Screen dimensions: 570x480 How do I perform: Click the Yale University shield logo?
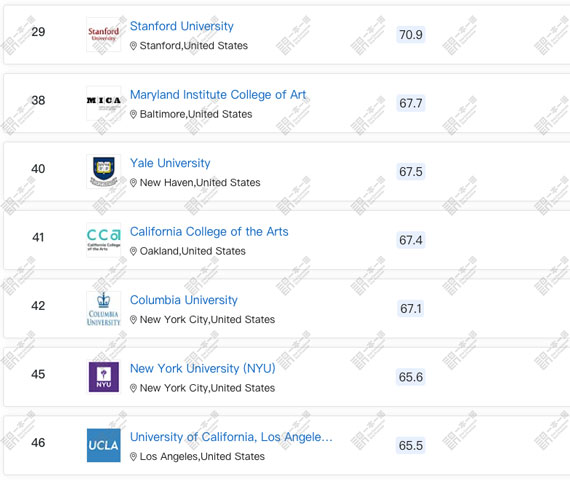click(x=104, y=171)
